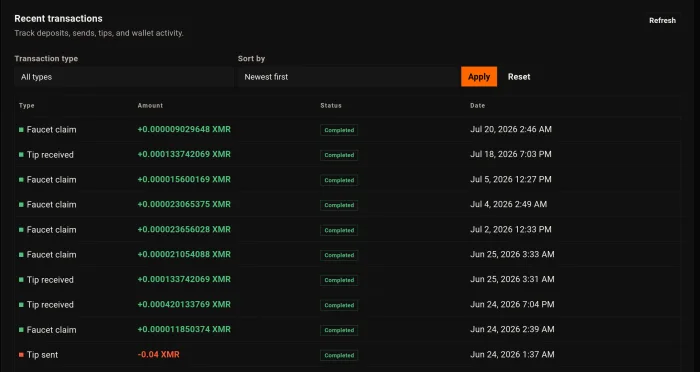Screen dimensions: 700x372
Task: Click Completed badge on Tip sent row
Action: (339, 355)
